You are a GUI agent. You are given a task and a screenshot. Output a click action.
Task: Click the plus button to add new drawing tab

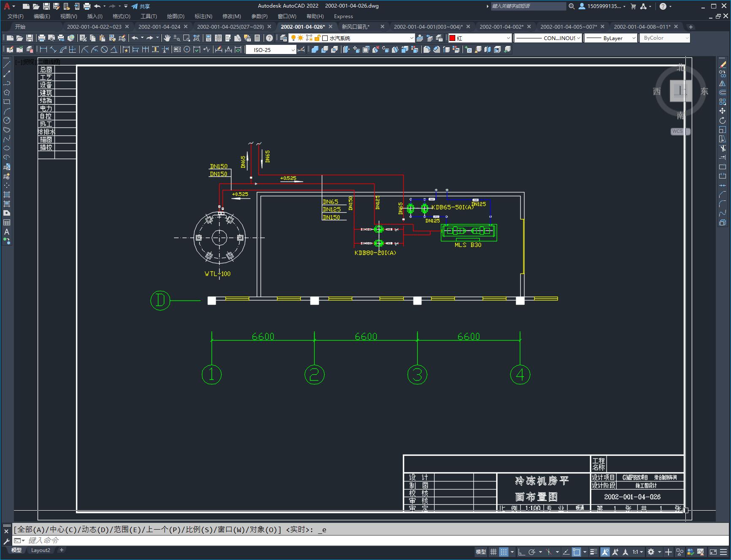click(x=691, y=27)
